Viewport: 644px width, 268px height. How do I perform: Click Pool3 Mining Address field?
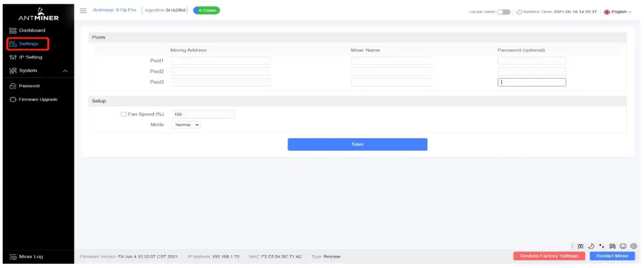point(220,82)
